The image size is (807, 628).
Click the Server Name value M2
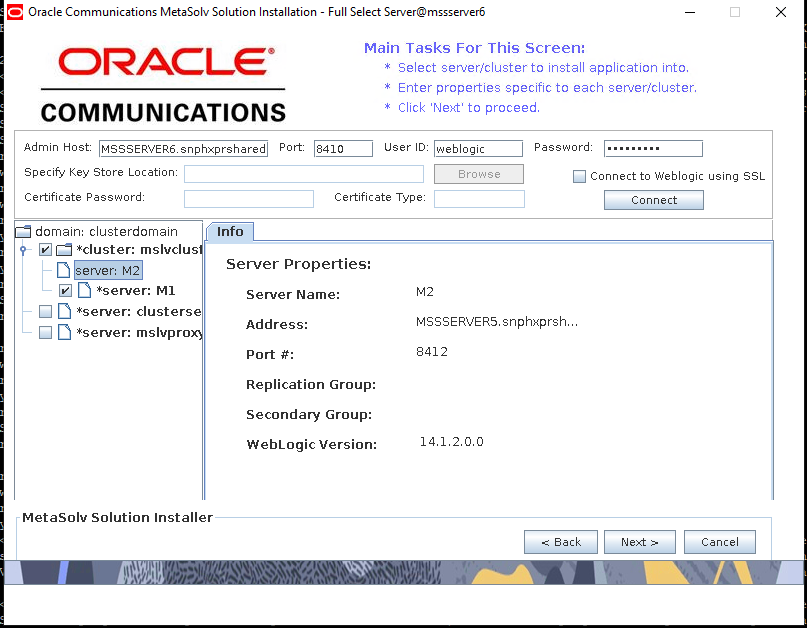[x=425, y=292]
